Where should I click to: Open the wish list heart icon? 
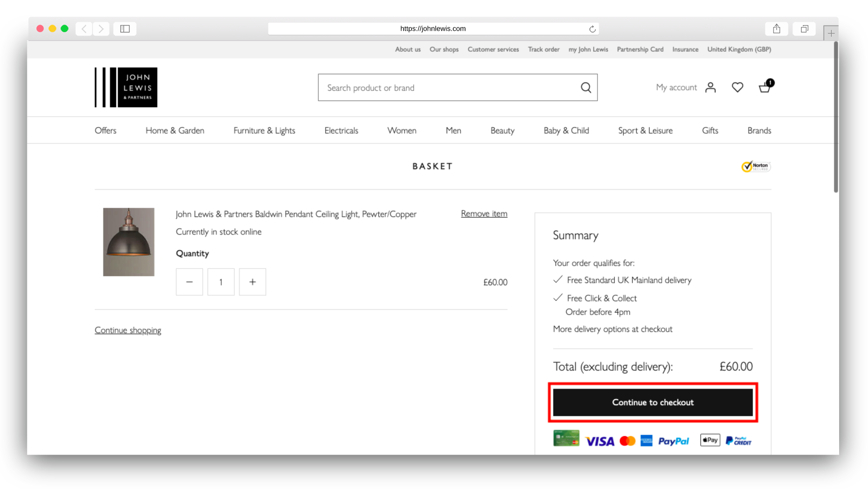point(737,88)
